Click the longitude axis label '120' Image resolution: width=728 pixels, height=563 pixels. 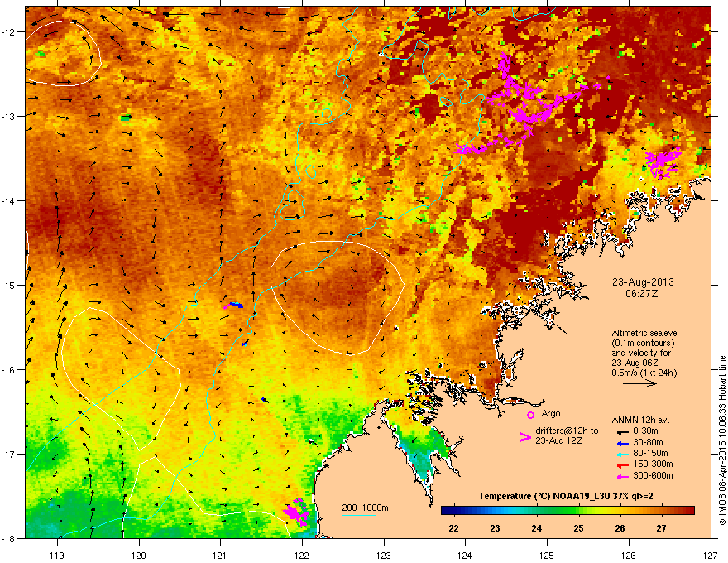coord(139,555)
